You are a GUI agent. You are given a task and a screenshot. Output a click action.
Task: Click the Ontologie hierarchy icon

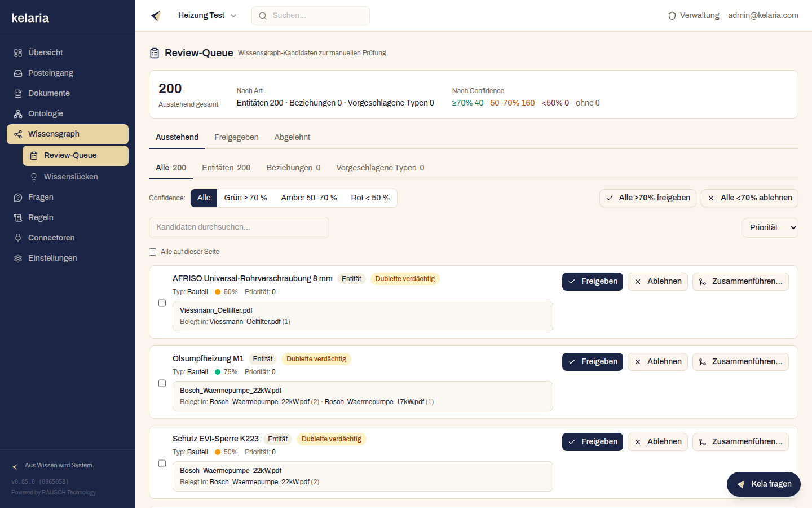(x=18, y=114)
